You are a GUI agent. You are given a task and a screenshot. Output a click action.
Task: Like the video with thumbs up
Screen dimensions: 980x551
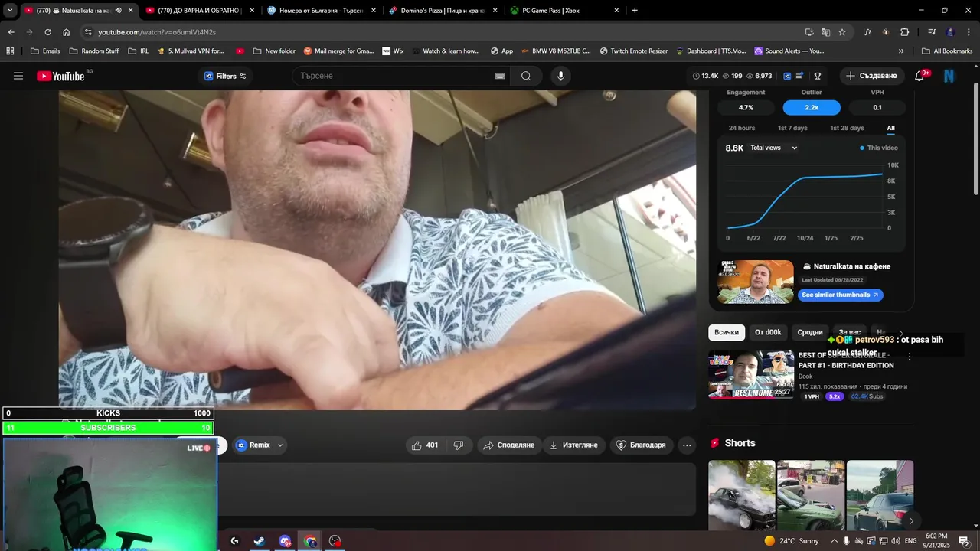(425, 445)
